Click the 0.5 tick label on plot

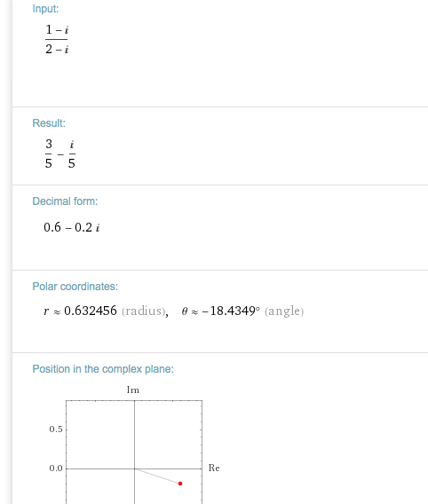56,429
